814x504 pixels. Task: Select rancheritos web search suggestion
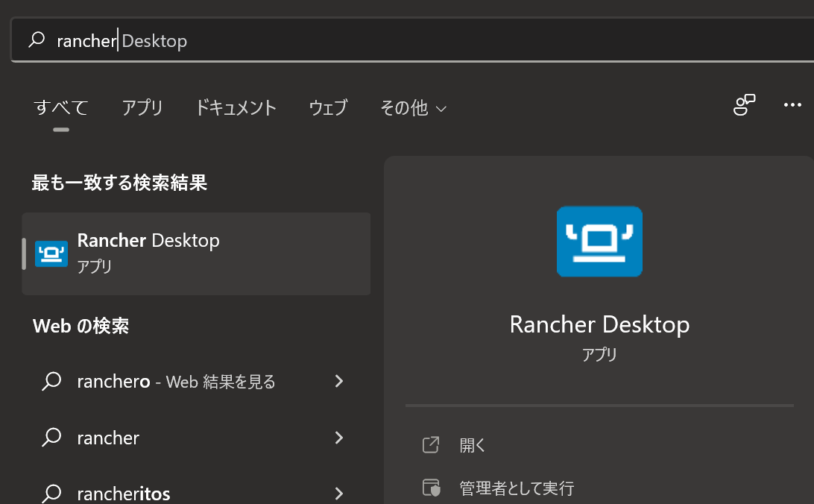[196, 492]
